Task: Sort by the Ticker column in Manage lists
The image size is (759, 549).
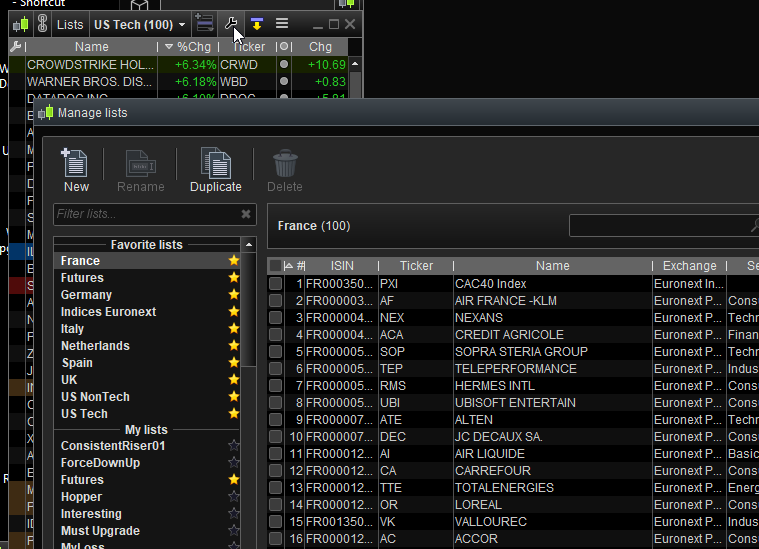Action: tap(416, 266)
